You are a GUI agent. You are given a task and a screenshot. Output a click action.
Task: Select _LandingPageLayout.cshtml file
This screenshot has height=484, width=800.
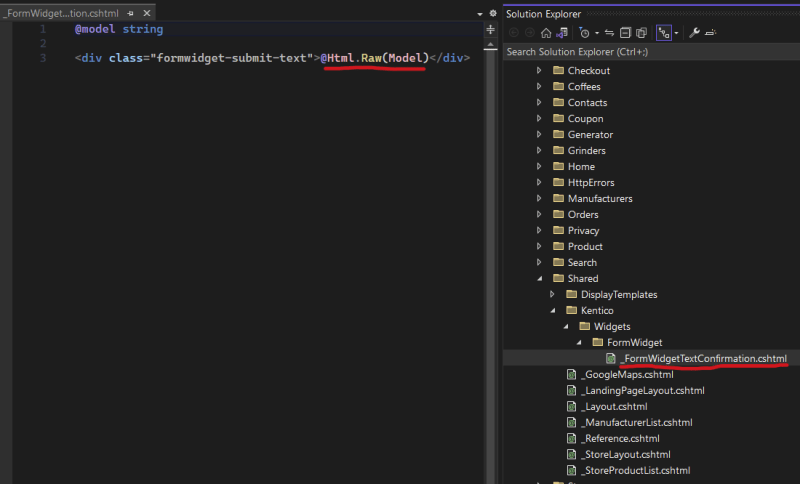(642, 391)
